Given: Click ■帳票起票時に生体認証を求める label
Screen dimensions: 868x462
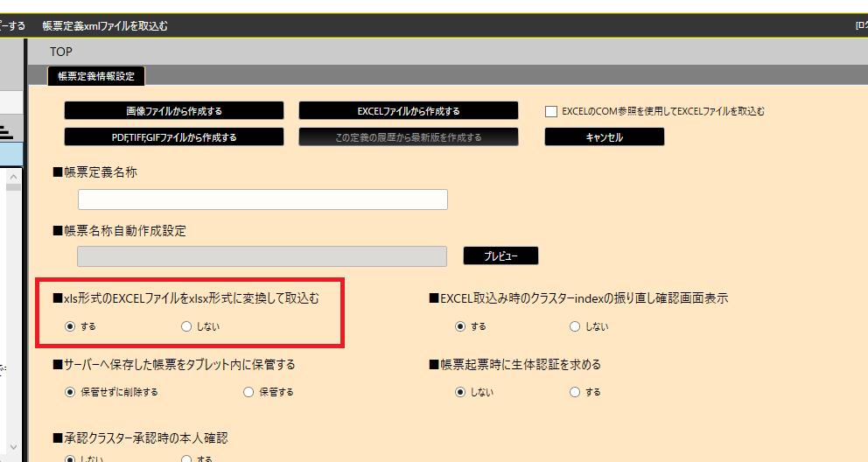Looking at the screenshot, I should coord(514,364).
